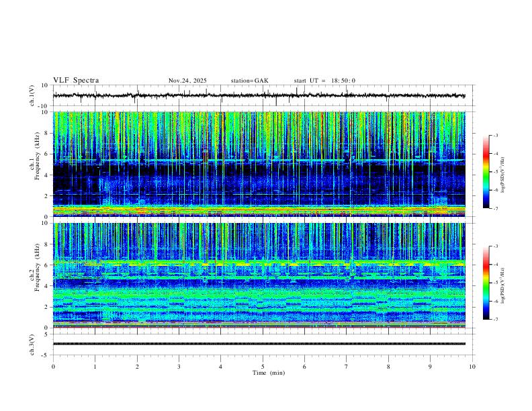Image resolution: width=532 pixels, height=411 pixels.
Task: Click the "5" tick on ch.3 voltage axis
Action: click(x=47, y=334)
